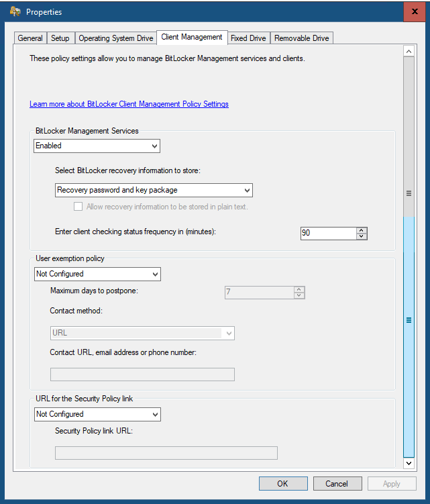Click the Maximum days to postpone field

pyautogui.click(x=259, y=292)
